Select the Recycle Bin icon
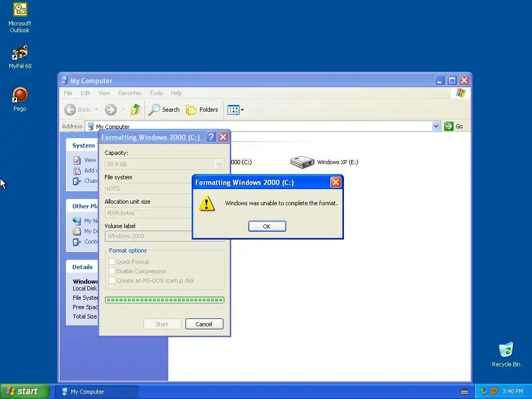This screenshot has width=532, height=399. pyautogui.click(x=506, y=354)
